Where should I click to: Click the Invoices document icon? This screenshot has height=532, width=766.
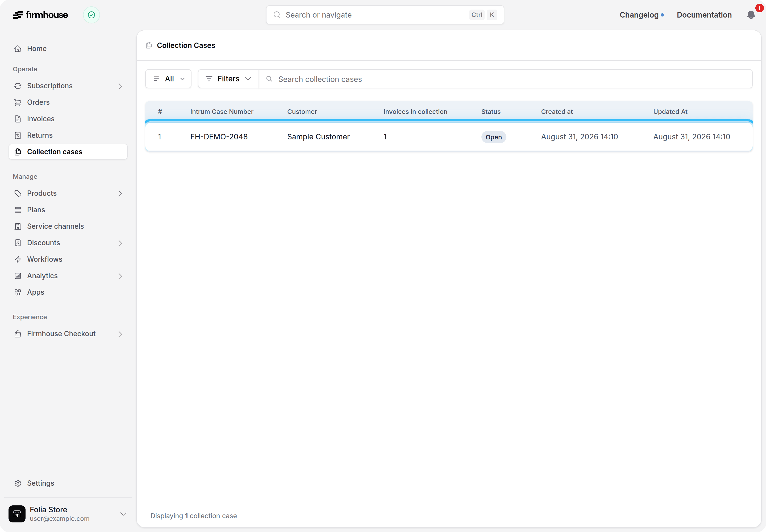pos(18,119)
